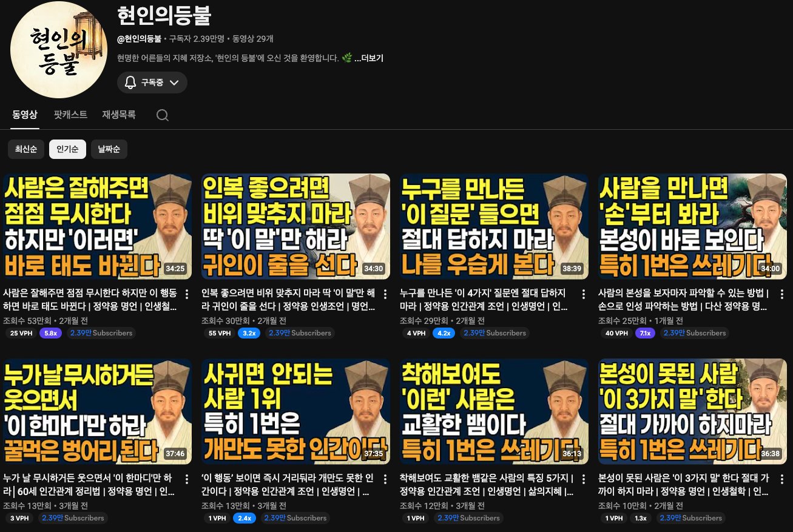
Task: Click the '25 VPH' badge
Action: (20, 333)
